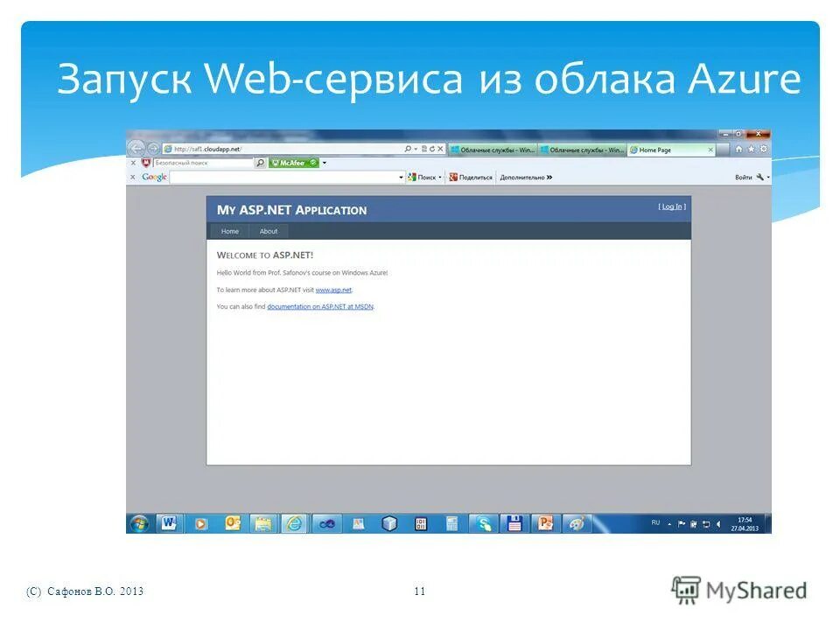Click the speaker icon in system tray
This screenshot has height=630, width=840.
[x=718, y=523]
